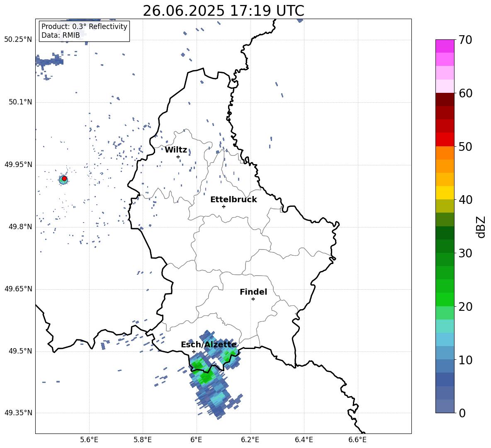The width and height of the screenshot is (491, 448).
Task: Click the colorbar tick label 40
Action: (466, 200)
